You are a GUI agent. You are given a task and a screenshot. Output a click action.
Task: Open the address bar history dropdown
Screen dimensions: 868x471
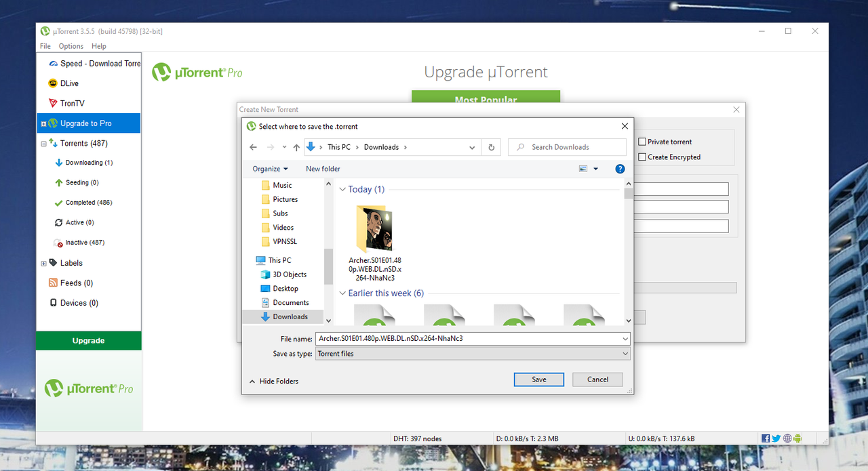[472, 147]
